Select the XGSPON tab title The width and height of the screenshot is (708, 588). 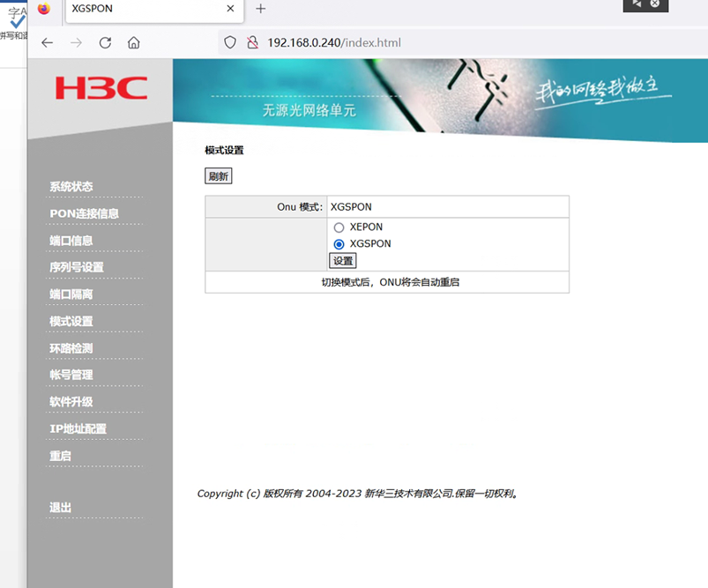tap(92, 9)
